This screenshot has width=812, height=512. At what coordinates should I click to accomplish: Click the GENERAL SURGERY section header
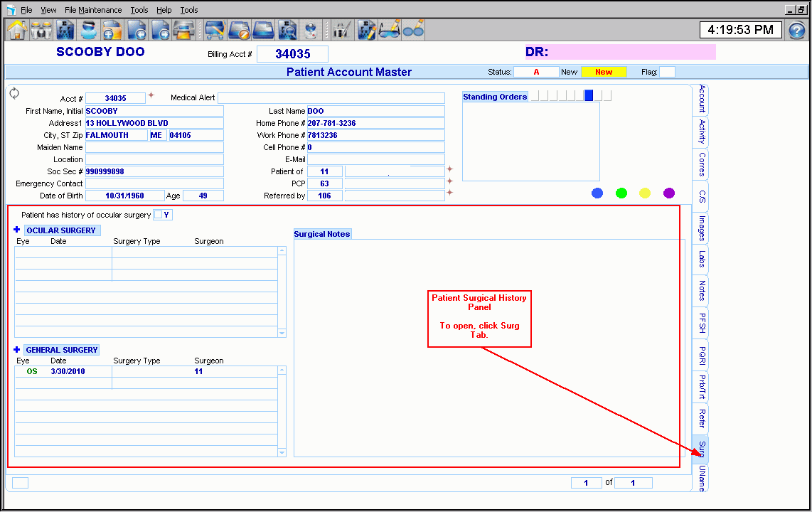62,350
